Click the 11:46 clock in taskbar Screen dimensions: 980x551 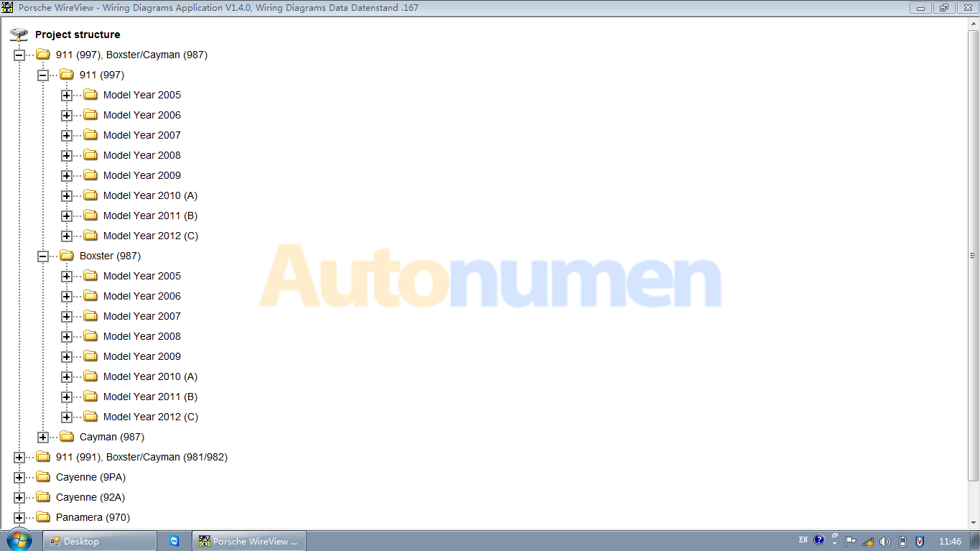click(950, 542)
